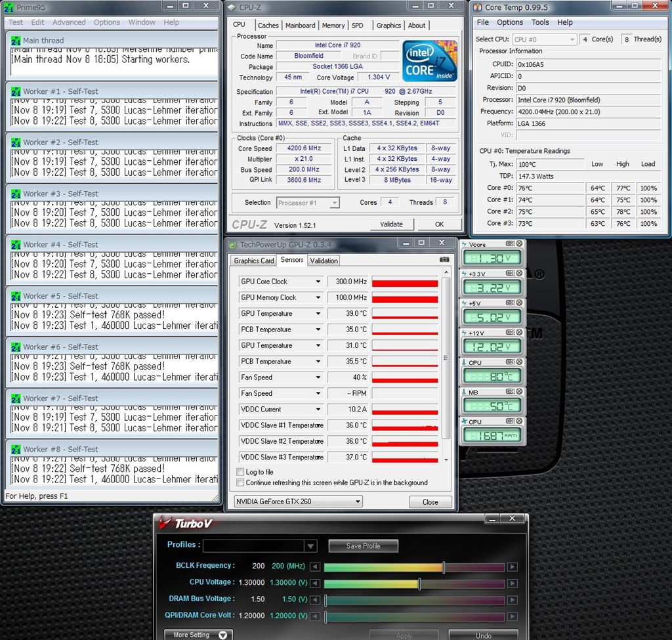Open Prime95 Options menu
The image size is (672, 640).
click(x=107, y=22)
